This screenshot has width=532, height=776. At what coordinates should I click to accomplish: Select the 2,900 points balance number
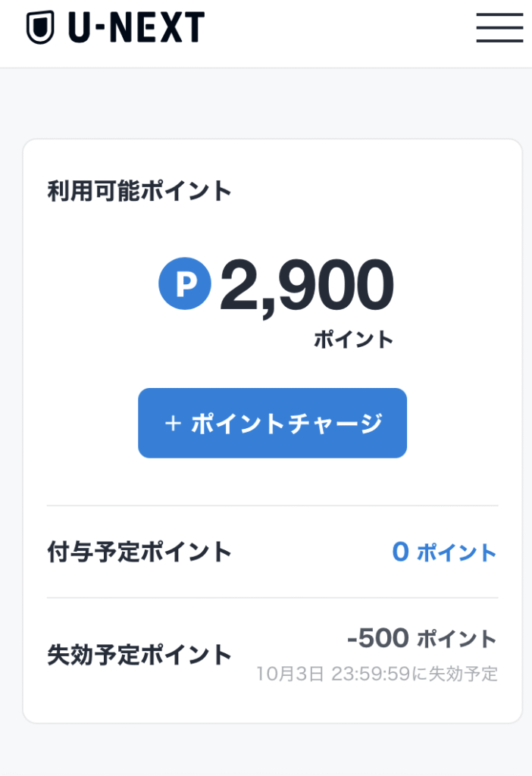point(306,286)
